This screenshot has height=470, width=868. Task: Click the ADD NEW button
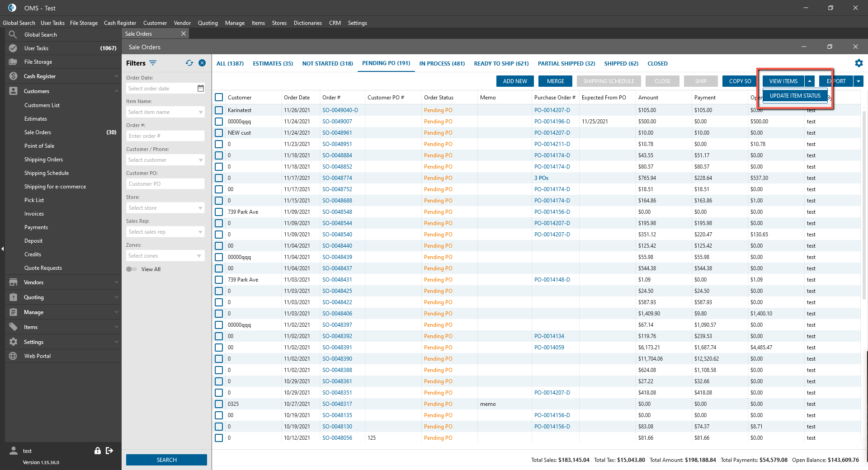click(515, 81)
